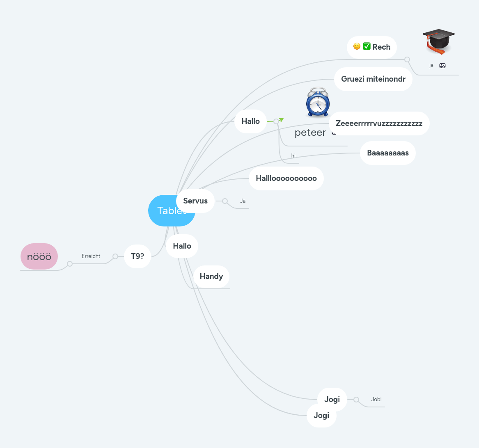Click the T9? node
The image size is (479, 448).
coord(137,256)
